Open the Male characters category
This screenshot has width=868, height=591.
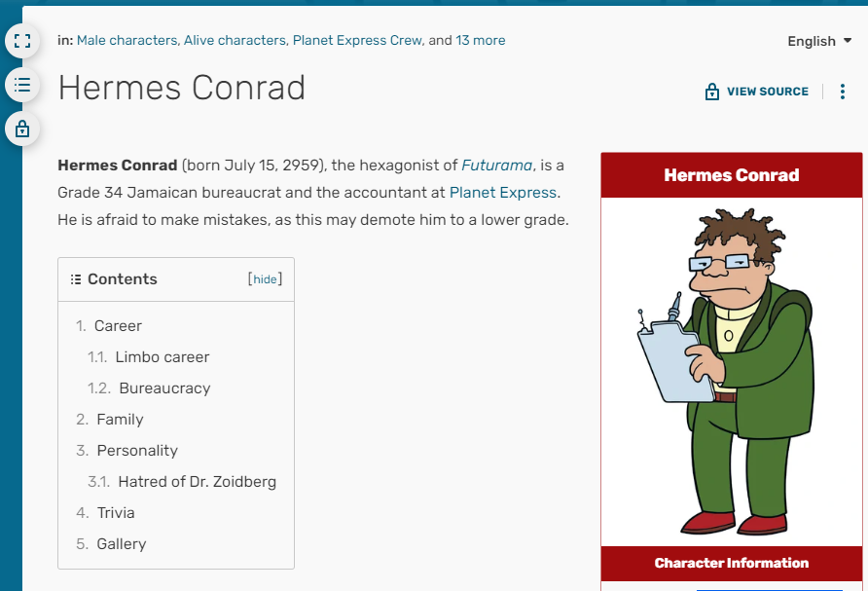(127, 41)
